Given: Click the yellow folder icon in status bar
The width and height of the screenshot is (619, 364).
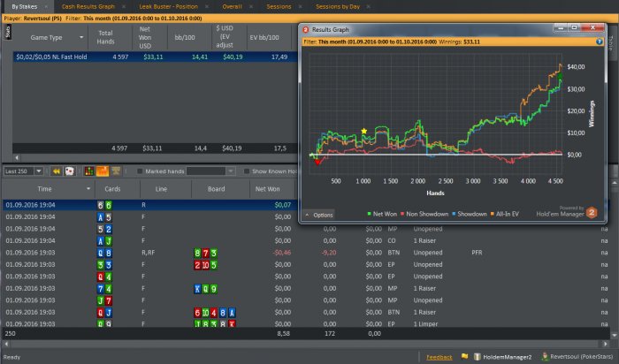Looking at the screenshot, I should (x=463, y=357).
